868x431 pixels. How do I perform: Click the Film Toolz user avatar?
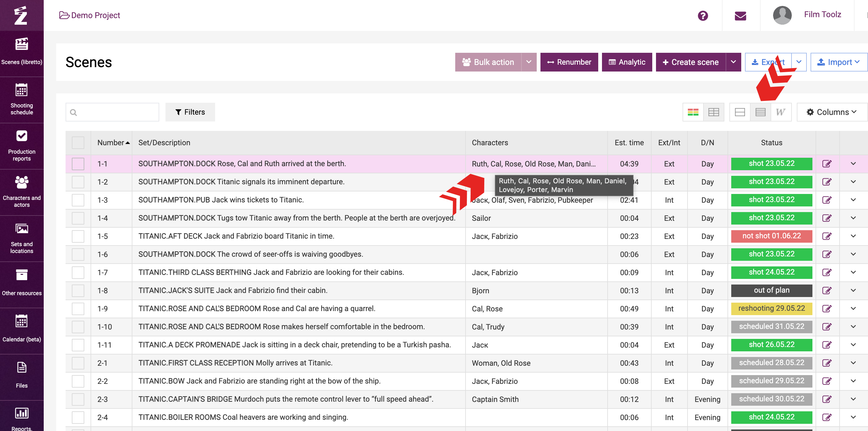coord(782,16)
